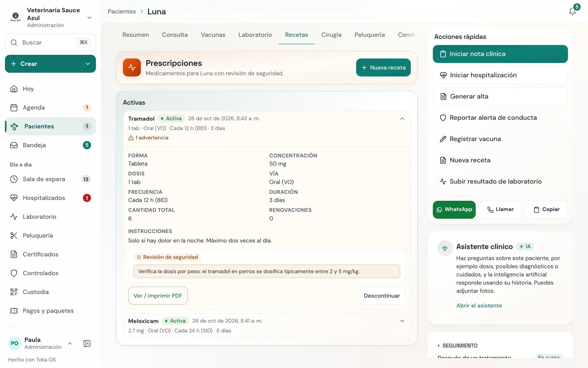The image size is (588, 368).
Task: Click the dose verification warning message
Action: point(267,271)
